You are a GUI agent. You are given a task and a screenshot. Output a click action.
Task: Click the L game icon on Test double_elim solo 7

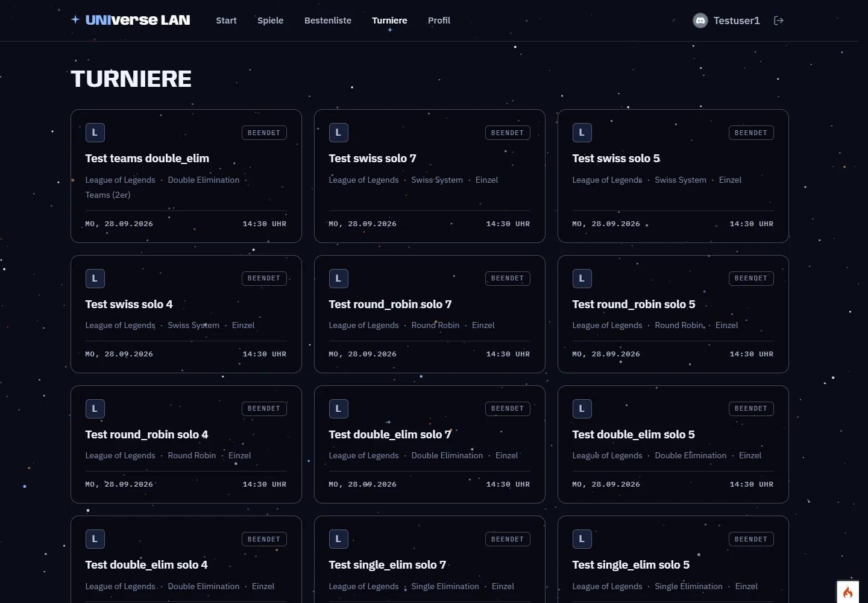pyautogui.click(x=339, y=409)
